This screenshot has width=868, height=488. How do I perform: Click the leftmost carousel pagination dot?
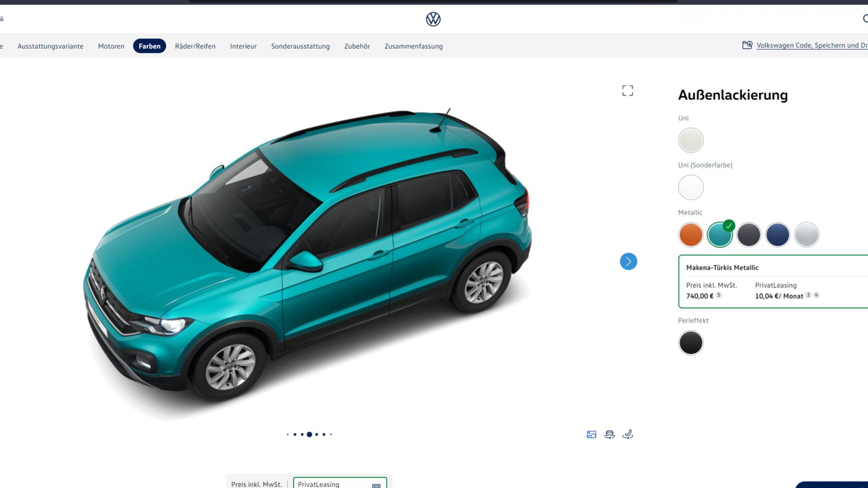[x=288, y=435]
